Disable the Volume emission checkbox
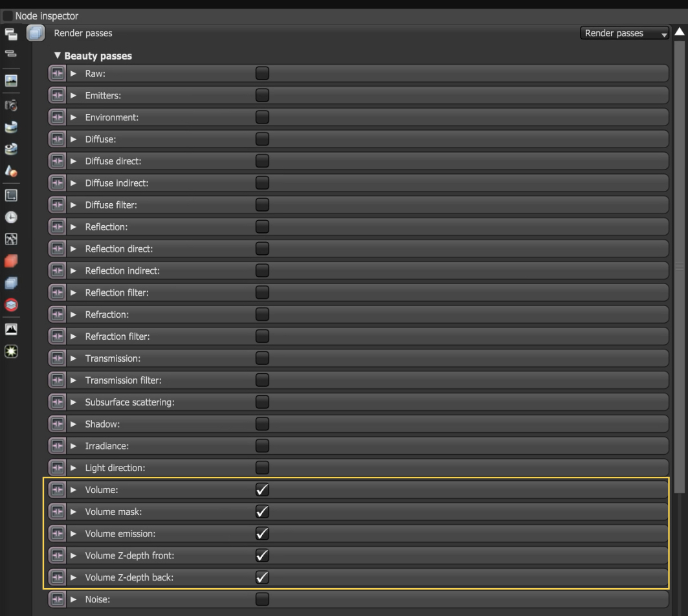Image resolution: width=688 pixels, height=616 pixels. pos(262,534)
